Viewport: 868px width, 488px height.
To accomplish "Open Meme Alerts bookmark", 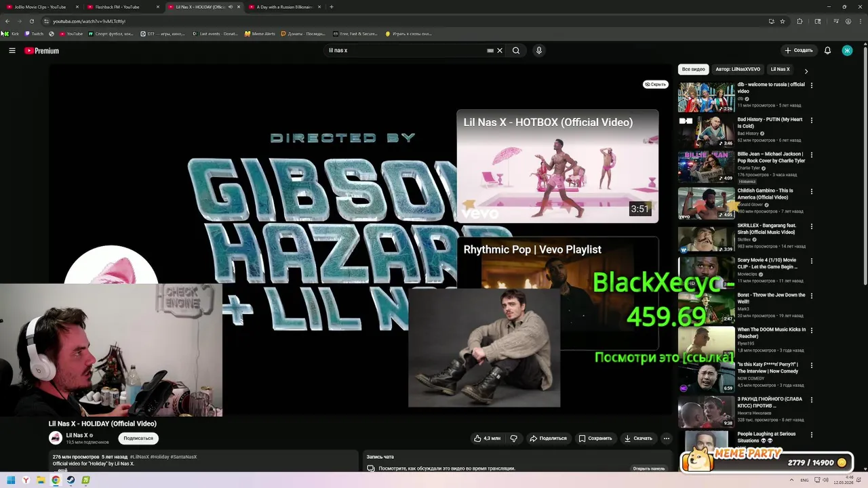I will [x=260, y=33].
